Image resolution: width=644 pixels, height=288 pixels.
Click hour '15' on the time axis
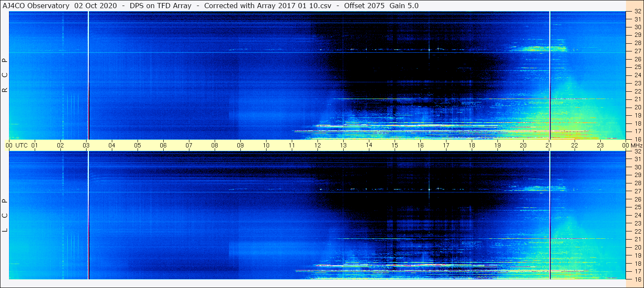395,145
